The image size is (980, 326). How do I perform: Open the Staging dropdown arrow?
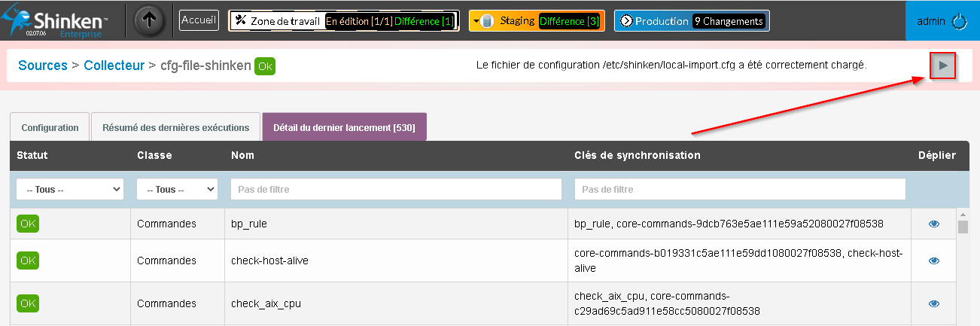point(476,21)
